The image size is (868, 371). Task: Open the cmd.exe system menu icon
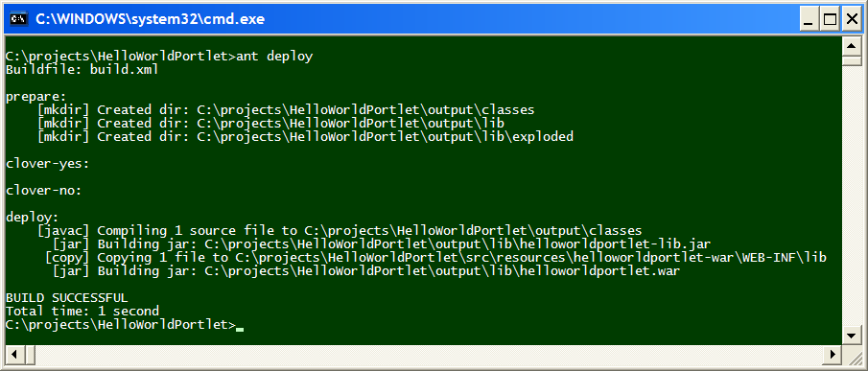(x=18, y=19)
